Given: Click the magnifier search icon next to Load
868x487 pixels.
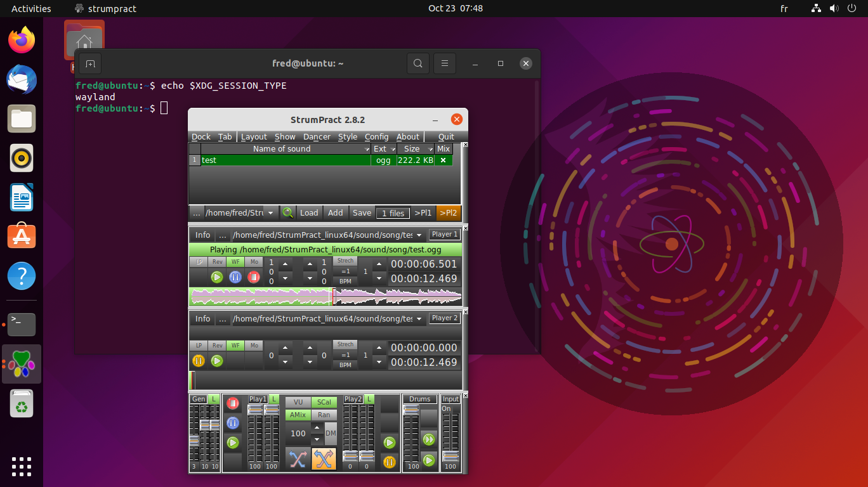Looking at the screenshot, I should click(x=288, y=213).
